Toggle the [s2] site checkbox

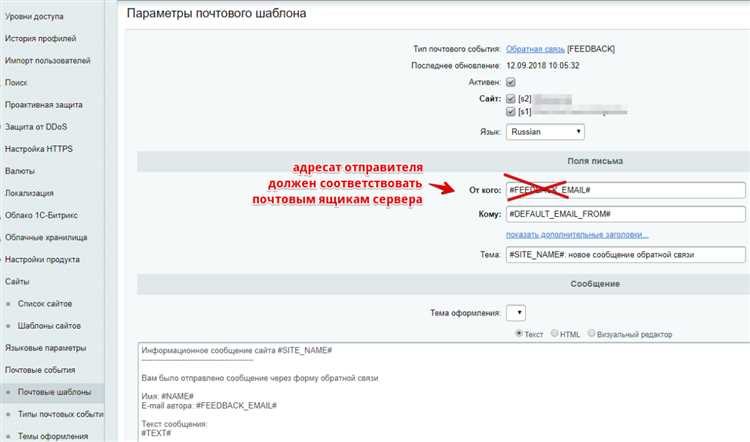pyautogui.click(x=511, y=99)
